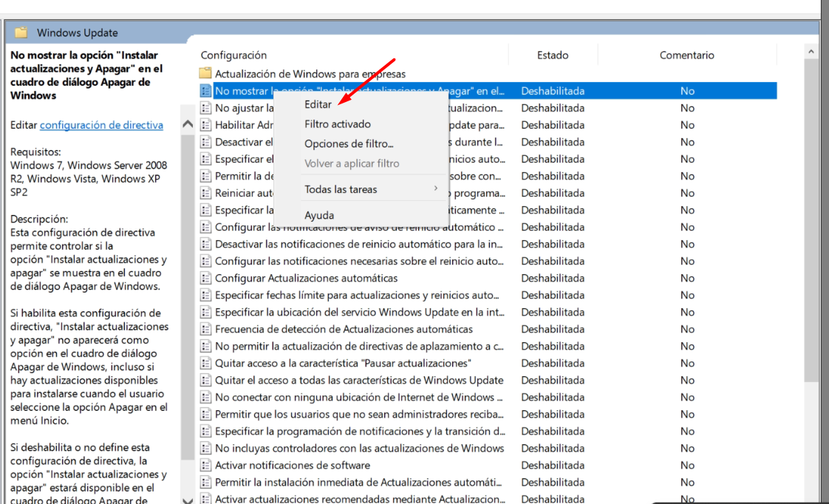Open the 'configuración de directiva' link
Viewport: 829px width, 504px height.
pos(101,125)
